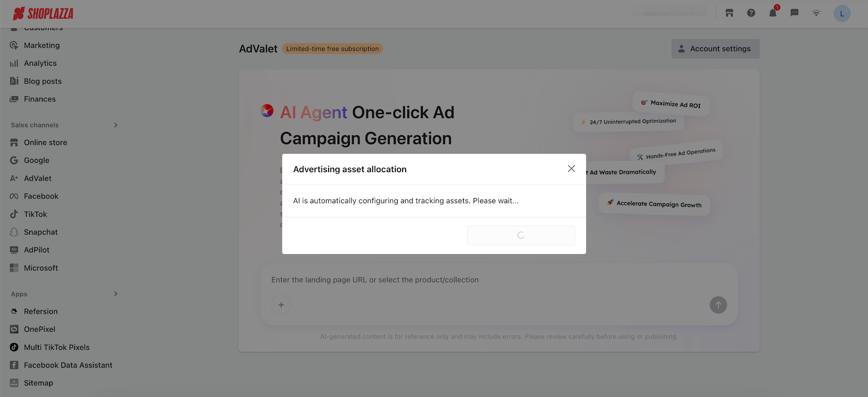Click the plus icon to add product
The image size is (868, 397).
click(281, 305)
